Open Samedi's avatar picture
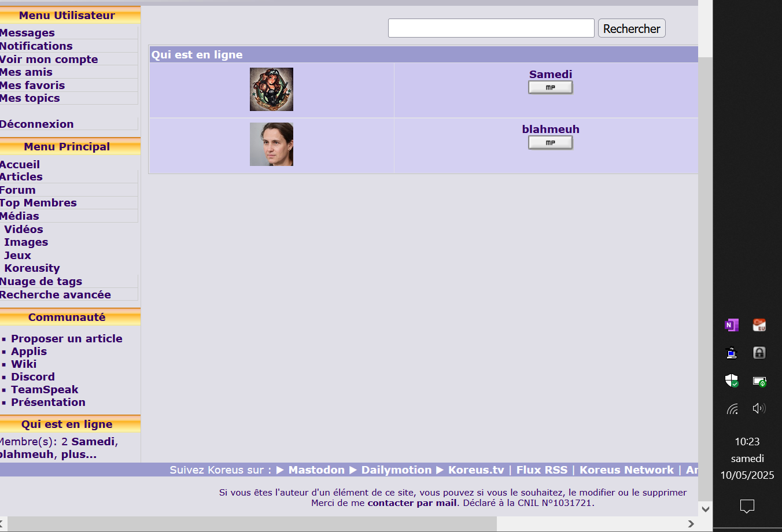The image size is (782, 532). 271,90
